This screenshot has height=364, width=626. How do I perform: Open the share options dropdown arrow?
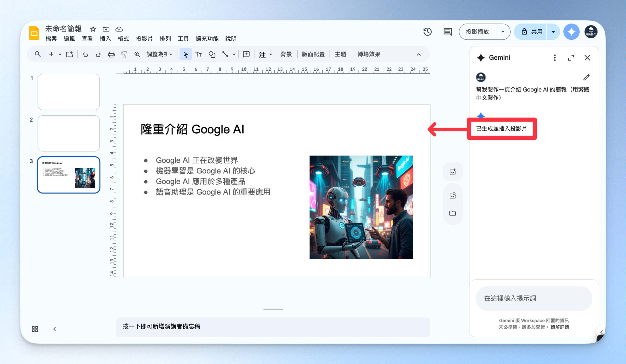point(553,32)
